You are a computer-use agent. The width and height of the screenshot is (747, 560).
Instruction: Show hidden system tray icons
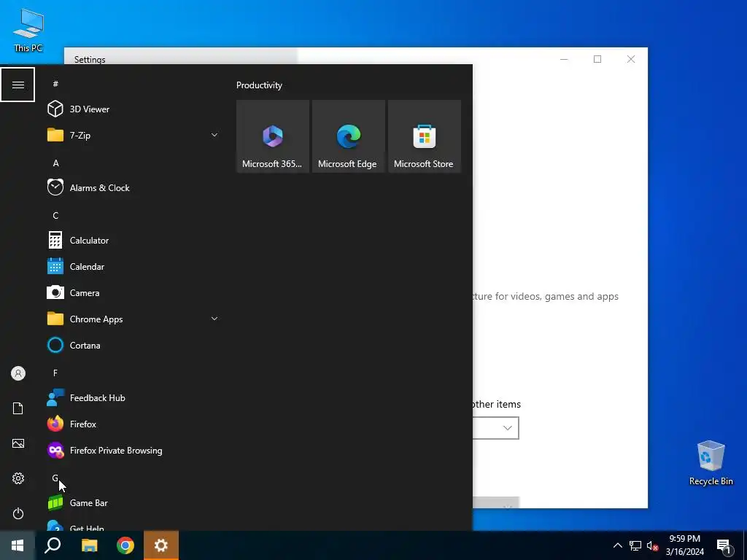coord(617,545)
